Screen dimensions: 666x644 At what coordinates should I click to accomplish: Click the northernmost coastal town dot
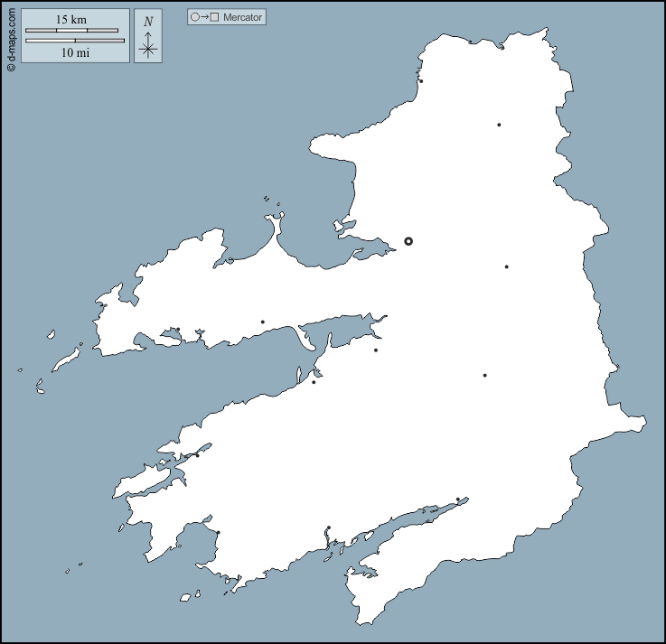pyautogui.click(x=421, y=81)
